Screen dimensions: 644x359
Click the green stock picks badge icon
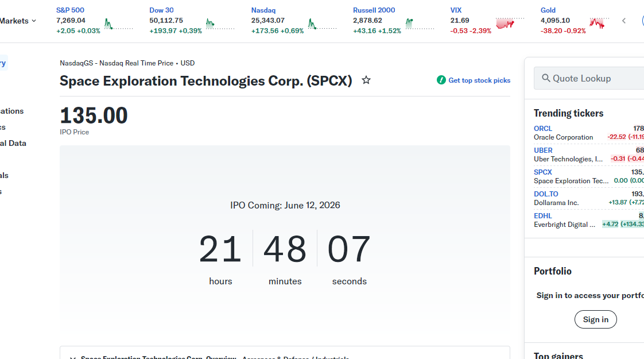(x=441, y=80)
